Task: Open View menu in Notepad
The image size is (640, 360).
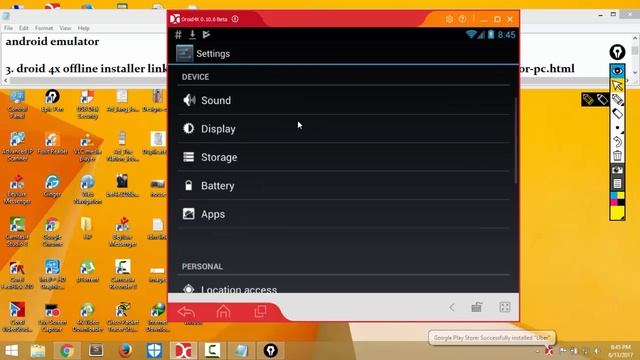Action: click(65, 28)
